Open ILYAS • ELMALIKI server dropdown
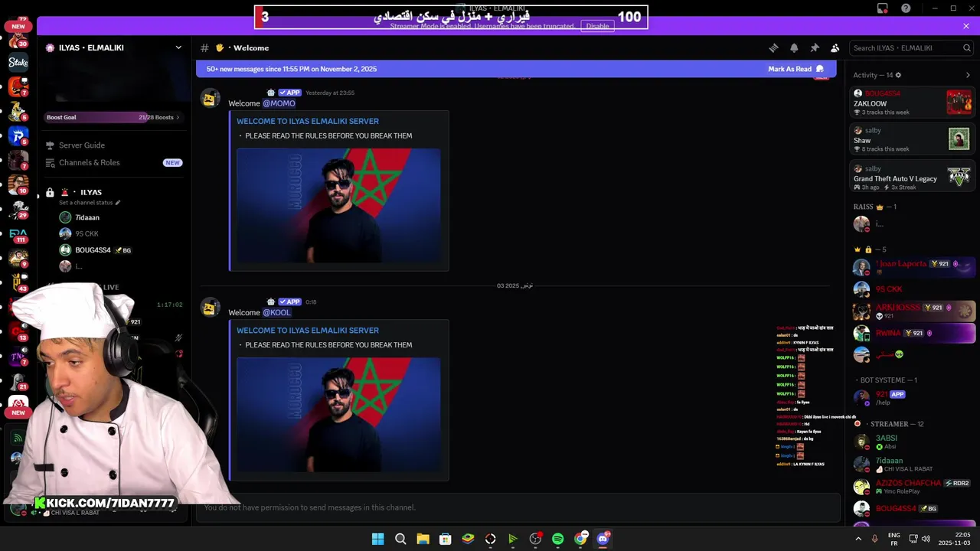Image resolution: width=980 pixels, height=551 pixels. tap(178, 47)
